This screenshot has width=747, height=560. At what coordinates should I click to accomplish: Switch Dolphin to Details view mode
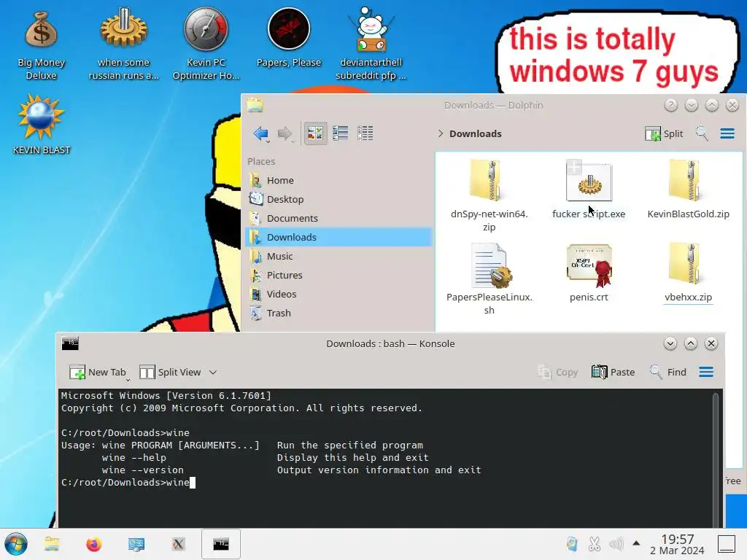365,133
